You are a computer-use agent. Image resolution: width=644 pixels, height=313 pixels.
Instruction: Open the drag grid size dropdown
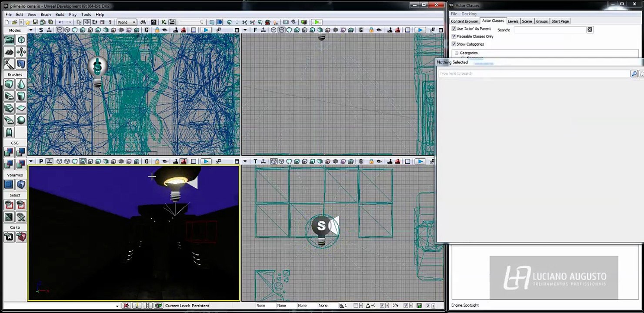point(362,306)
